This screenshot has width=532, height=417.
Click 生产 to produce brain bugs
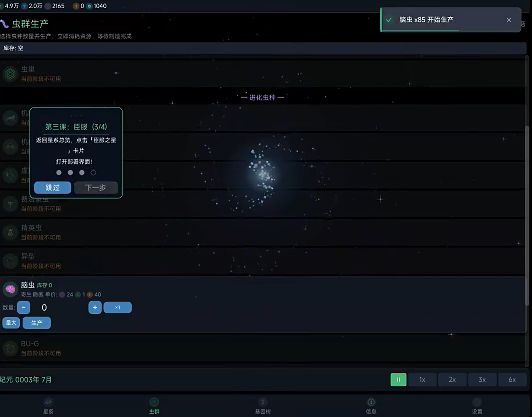(37, 323)
